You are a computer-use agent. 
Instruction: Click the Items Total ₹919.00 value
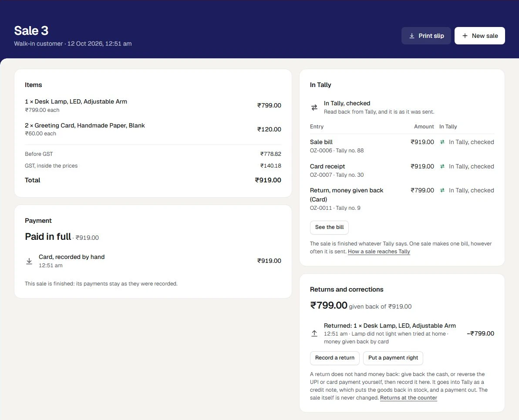(x=268, y=180)
